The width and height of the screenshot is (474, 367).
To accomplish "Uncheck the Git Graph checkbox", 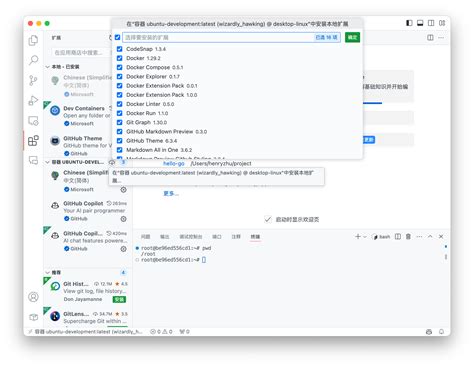I will (x=119, y=122).
